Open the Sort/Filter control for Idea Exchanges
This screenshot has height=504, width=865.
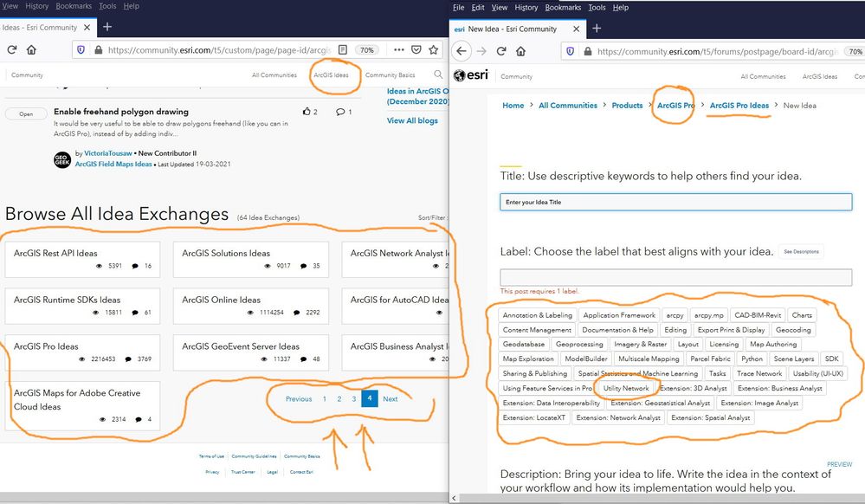[x=433, y=217]
